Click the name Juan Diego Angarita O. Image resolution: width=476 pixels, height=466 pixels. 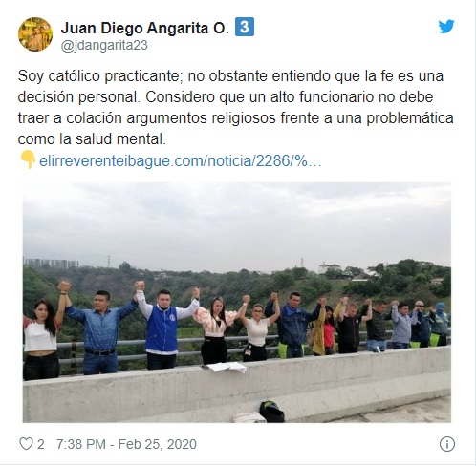pos(145,28)
